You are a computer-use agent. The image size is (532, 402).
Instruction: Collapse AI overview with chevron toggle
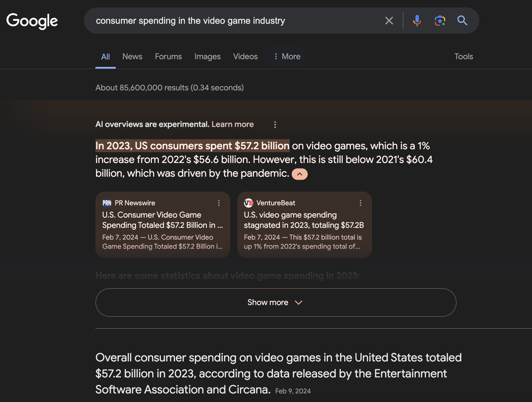click(x=299, y=174)
